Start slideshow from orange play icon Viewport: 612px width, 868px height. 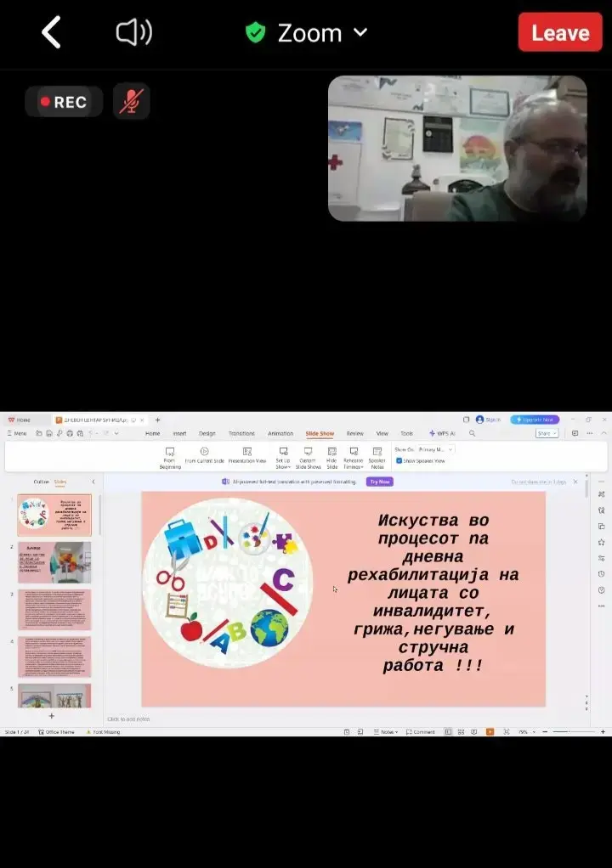pyautogui.click(x=490, y=732)
